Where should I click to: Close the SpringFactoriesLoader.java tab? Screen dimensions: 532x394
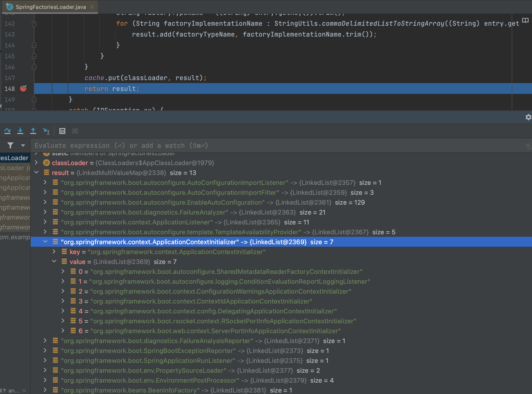pyautogui.click(x=92, y=7)
